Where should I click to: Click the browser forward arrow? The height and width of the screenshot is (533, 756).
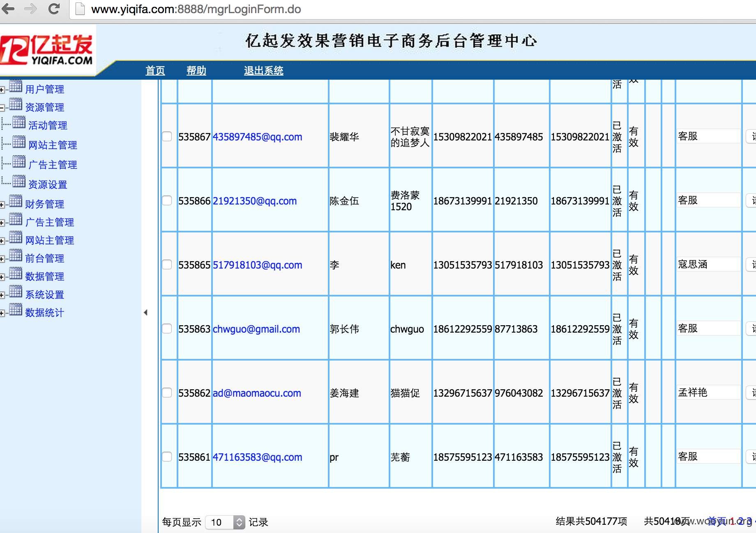(31, 8)
